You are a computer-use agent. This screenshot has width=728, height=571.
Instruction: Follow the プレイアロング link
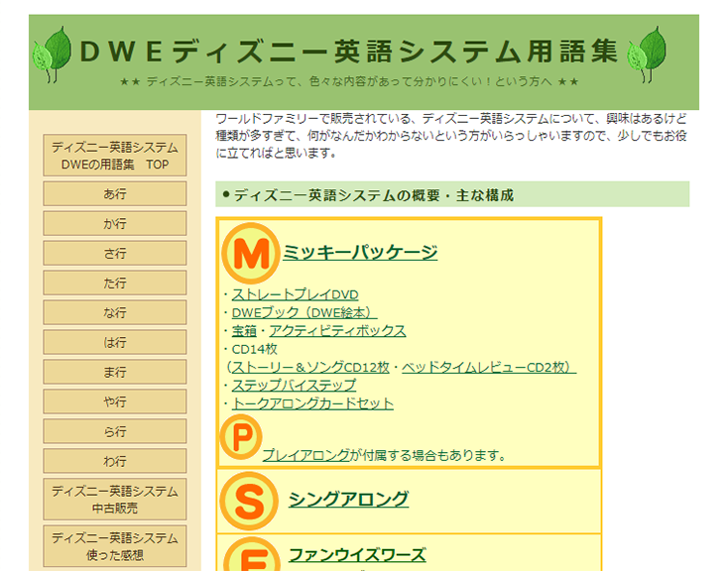305,455
